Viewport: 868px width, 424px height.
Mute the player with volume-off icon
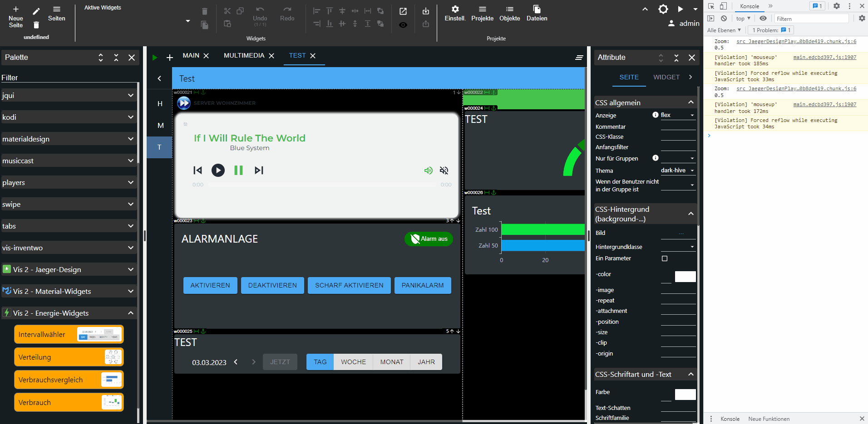444,171
